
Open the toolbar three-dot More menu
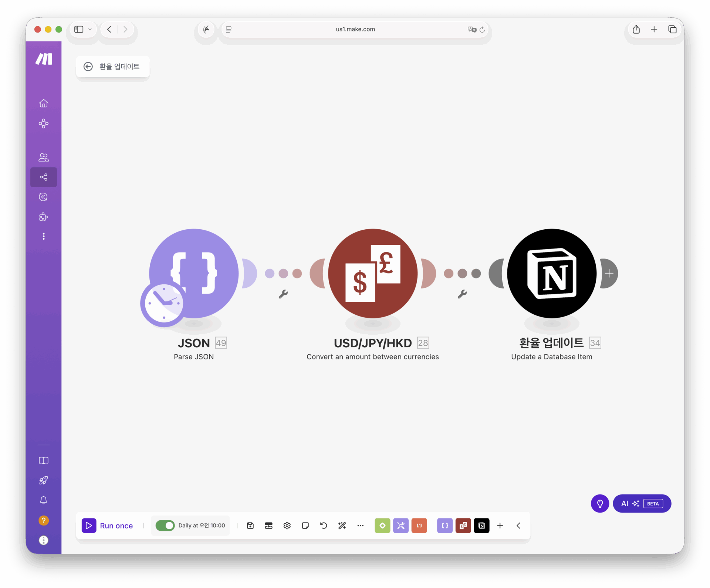[x=361, y=526]
